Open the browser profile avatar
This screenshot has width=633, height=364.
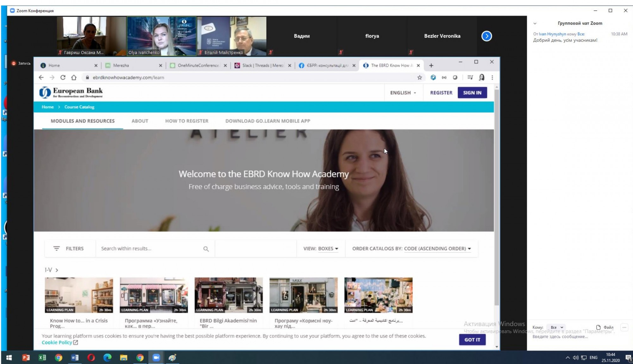pyautogui.click(x=482, y=77)
